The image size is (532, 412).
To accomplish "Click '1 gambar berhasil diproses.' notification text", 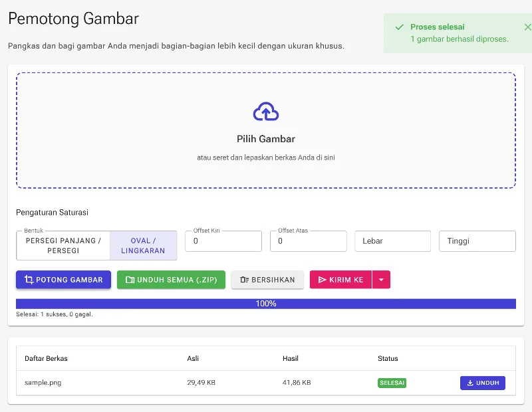I will pyautogui.click(x=460, y=39).
